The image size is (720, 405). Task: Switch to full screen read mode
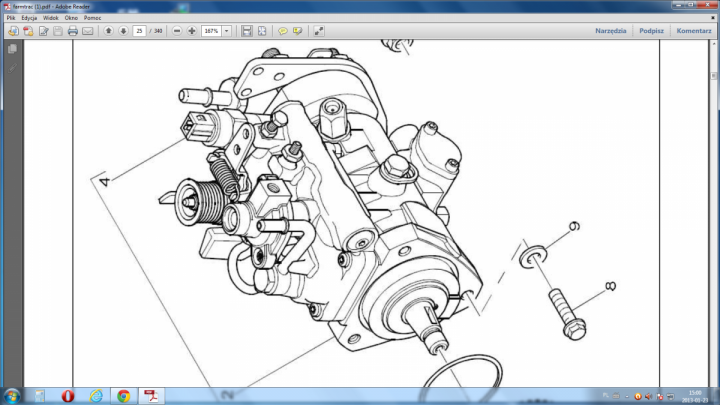pos(319,31)
